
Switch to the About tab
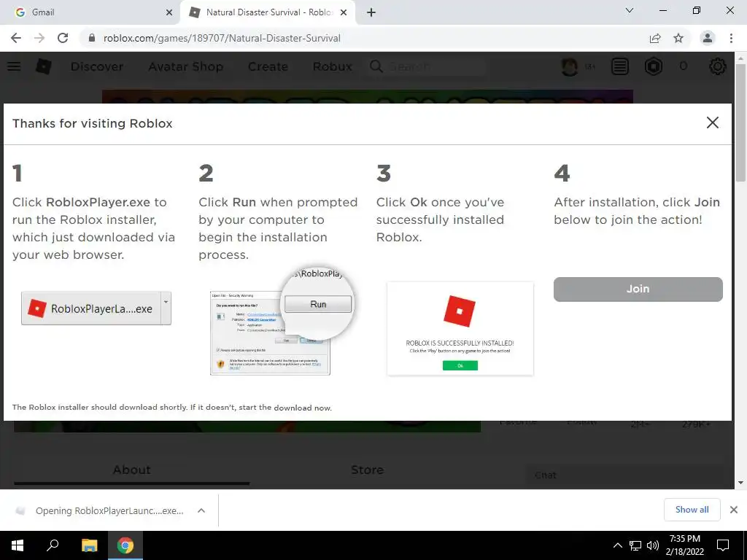pyautogui.click(x=132, y=470)
